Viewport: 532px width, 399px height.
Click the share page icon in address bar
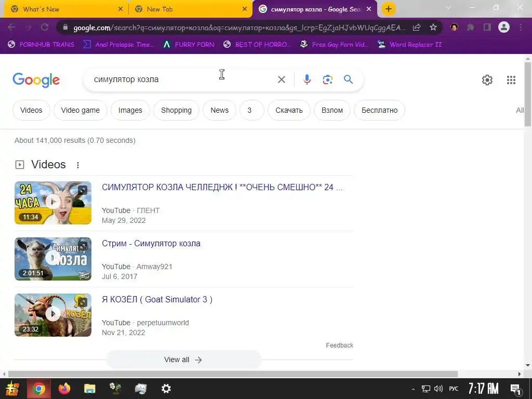click(417, 28)
